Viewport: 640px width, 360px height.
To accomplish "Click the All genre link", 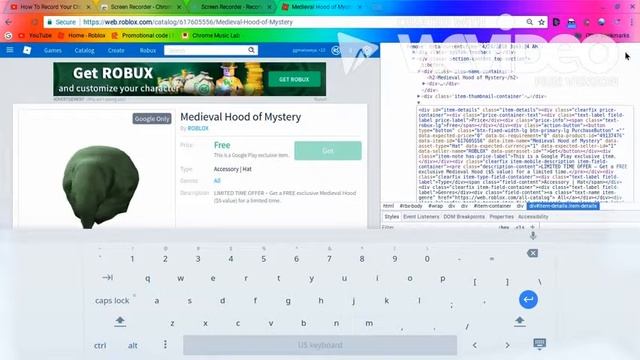I will tap(217, 180).
